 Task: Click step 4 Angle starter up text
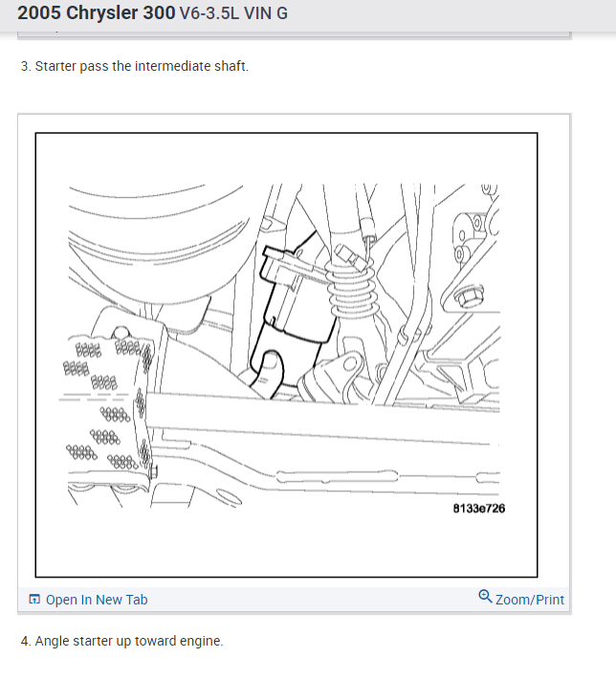click(121, 641)
